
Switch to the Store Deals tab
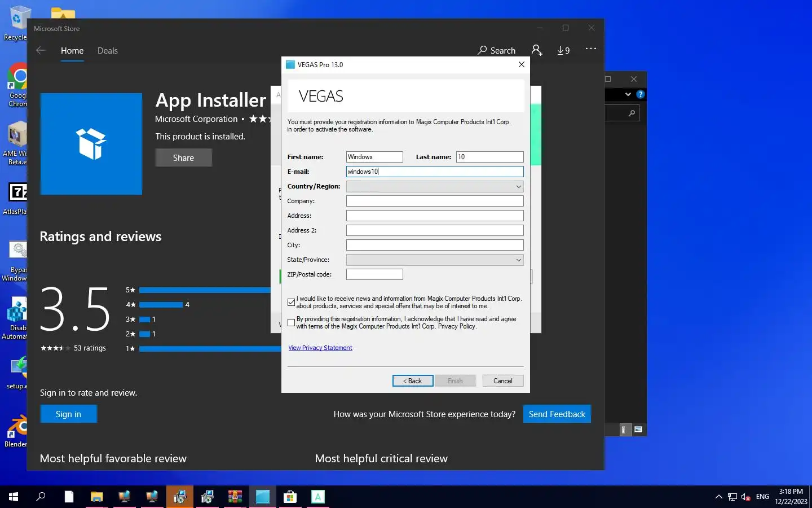[x=108, y=51]
